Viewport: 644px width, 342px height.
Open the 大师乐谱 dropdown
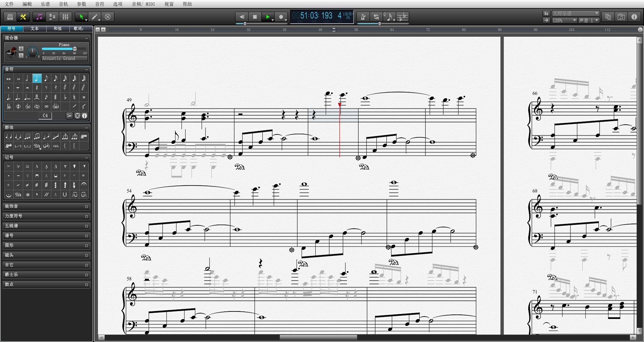point(576,13)
